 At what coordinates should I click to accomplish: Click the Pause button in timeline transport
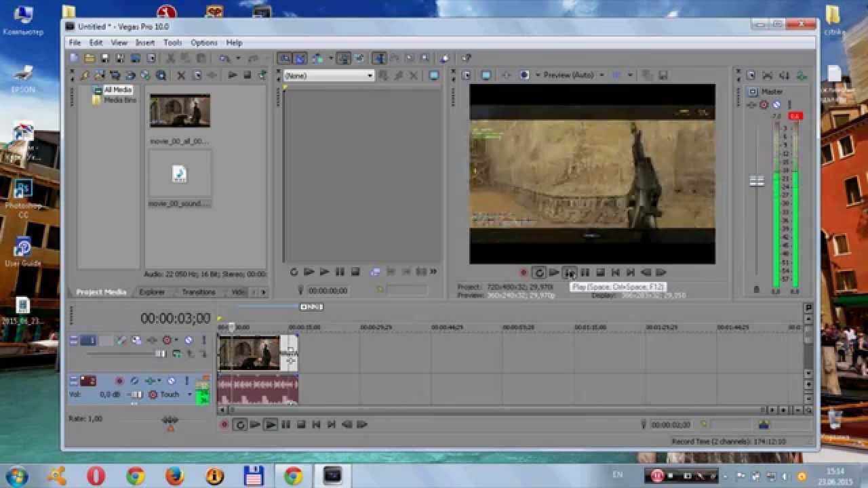(x=285, y=425)
